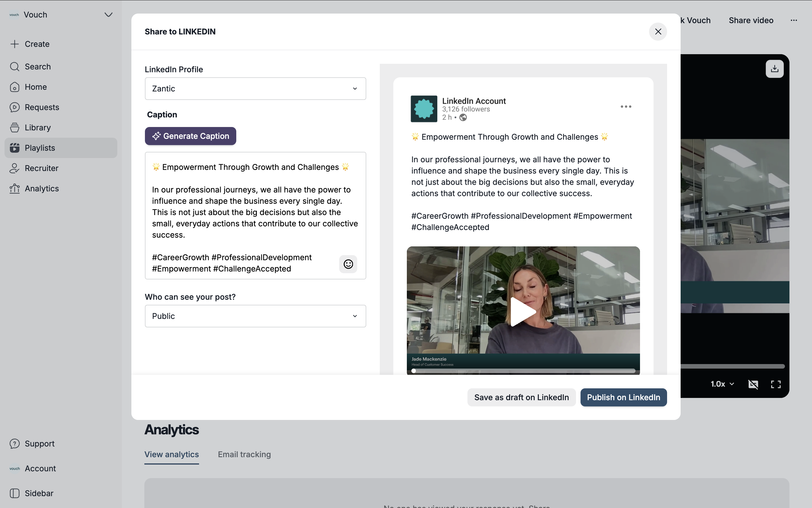Click the Create plus icon in sidebar
The height and width of the screenshot is (508, 812).
(14, 44)
